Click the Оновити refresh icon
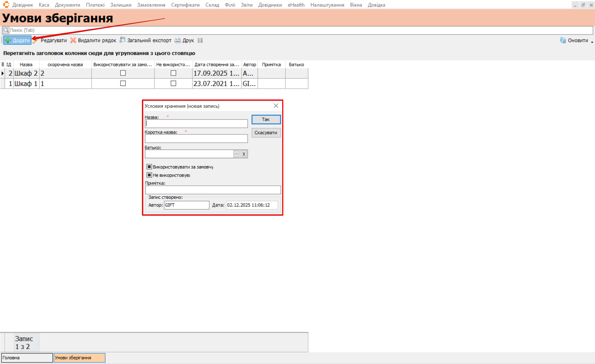The image size is (595, 364). [563, 40]
